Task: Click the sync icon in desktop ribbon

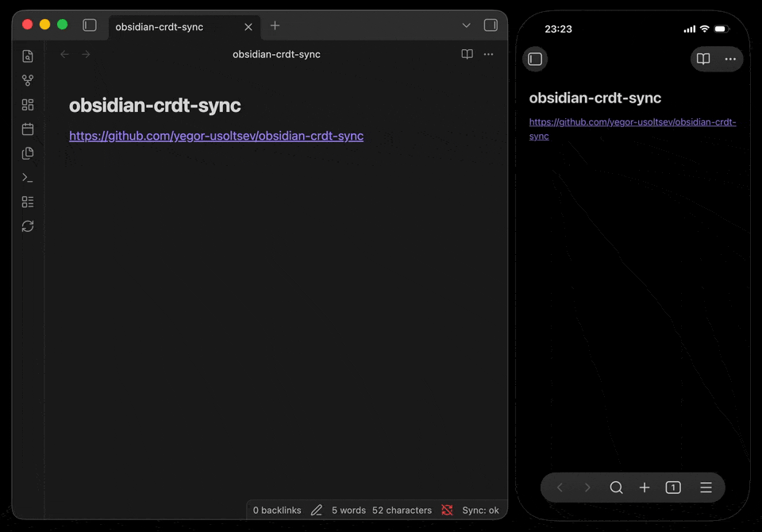Action: point(28,226)
